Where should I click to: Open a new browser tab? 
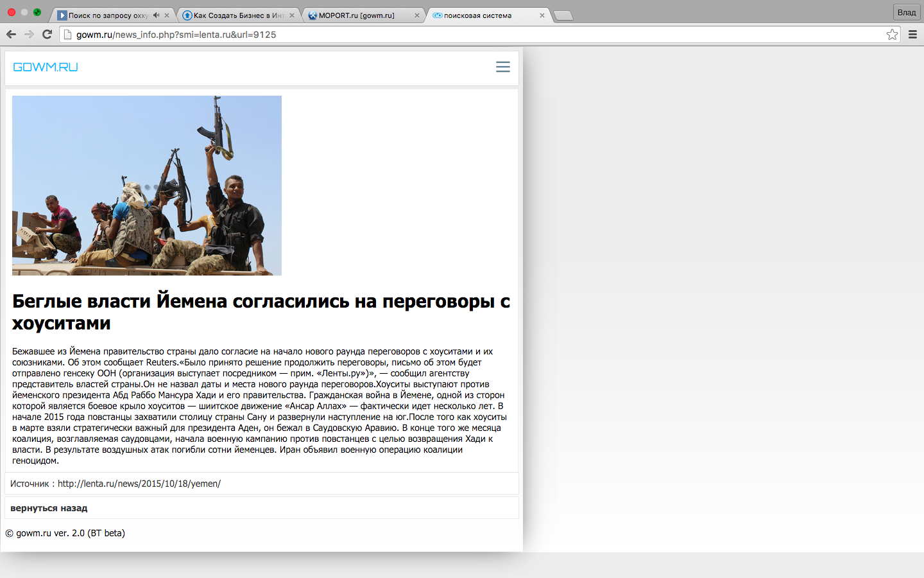[563, 16]
